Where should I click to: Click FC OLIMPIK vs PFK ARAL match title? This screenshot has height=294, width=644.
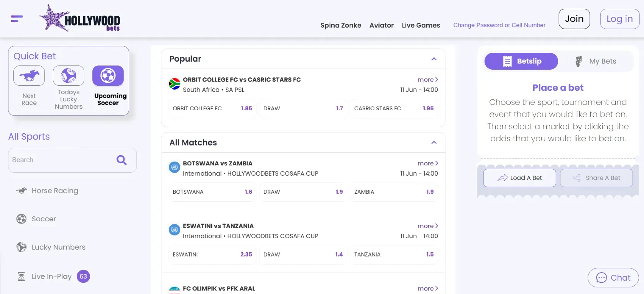[x=219, y=289]
